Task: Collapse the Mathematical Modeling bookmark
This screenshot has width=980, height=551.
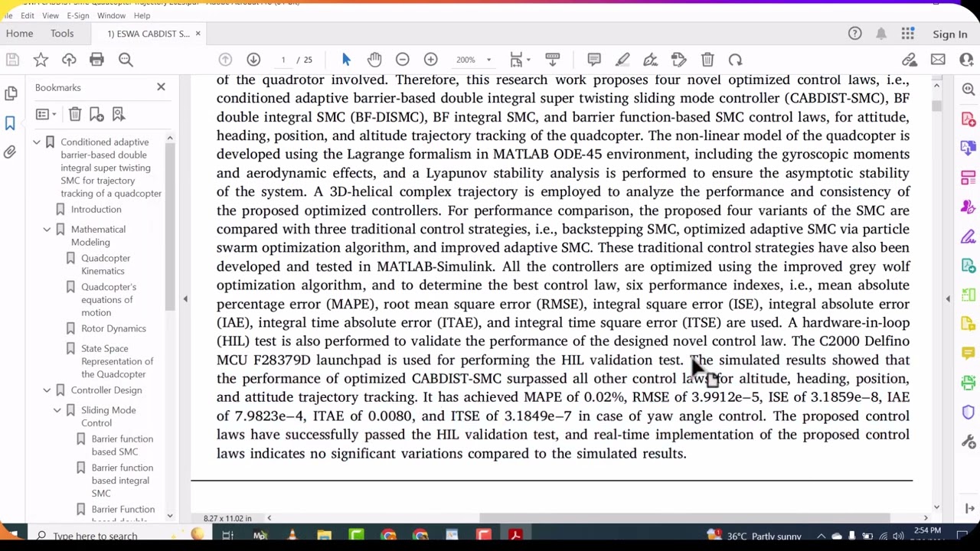Action: (47, 230)
